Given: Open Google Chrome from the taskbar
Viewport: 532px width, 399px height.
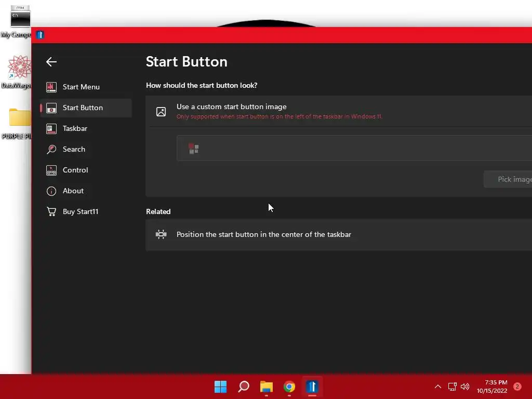Looking at the screenshot, I should point(289,387).
